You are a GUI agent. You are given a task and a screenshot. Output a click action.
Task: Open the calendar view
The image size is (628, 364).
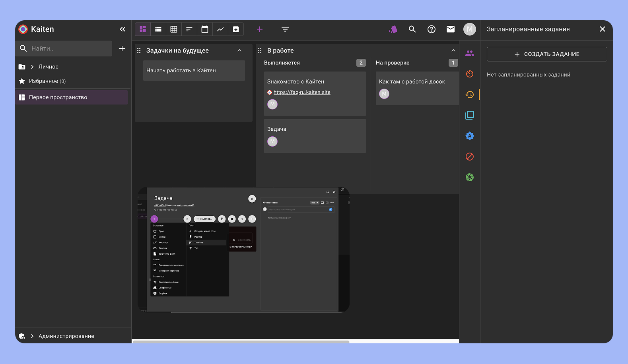[x=205, y=29]
